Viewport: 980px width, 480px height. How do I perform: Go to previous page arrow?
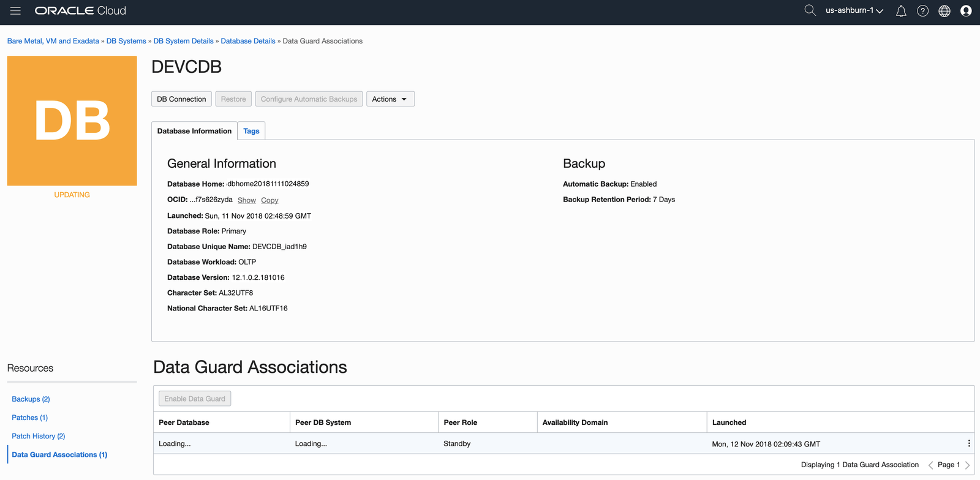pyautogui.click(x=930, y=465)
